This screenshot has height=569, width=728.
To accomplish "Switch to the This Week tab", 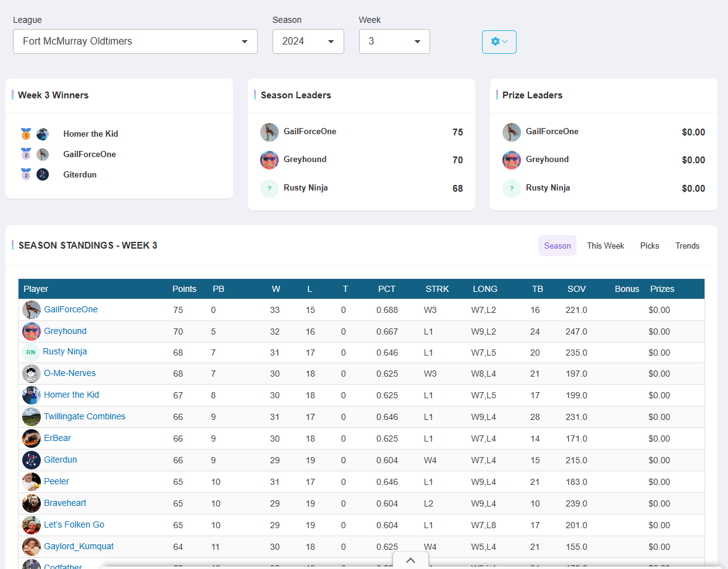I will coord(605,246).
